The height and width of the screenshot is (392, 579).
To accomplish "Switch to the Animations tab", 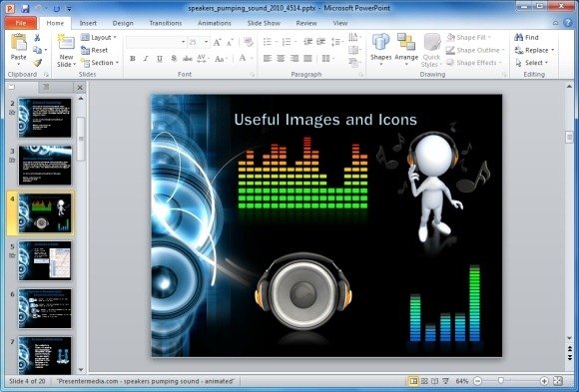I will (x=215, y=23).
